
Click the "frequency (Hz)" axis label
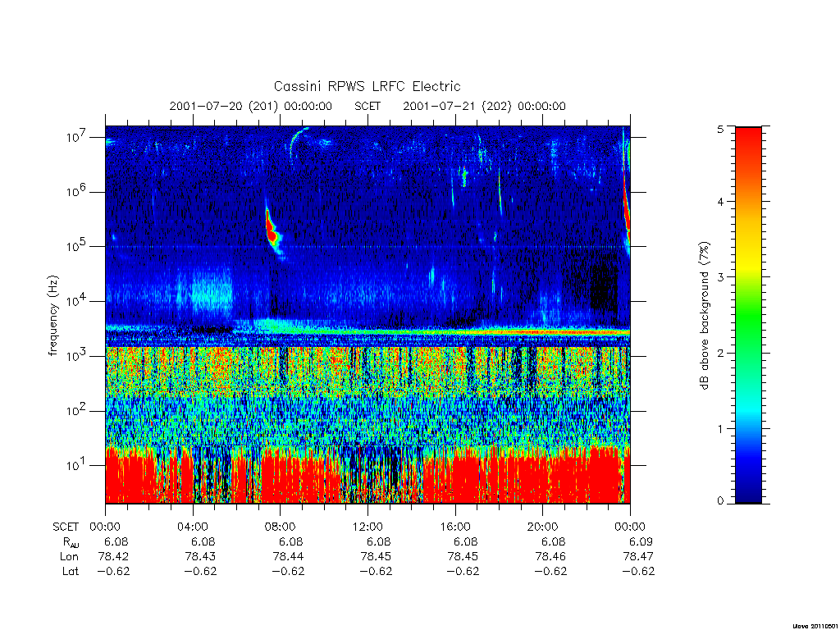coord(53,316)
